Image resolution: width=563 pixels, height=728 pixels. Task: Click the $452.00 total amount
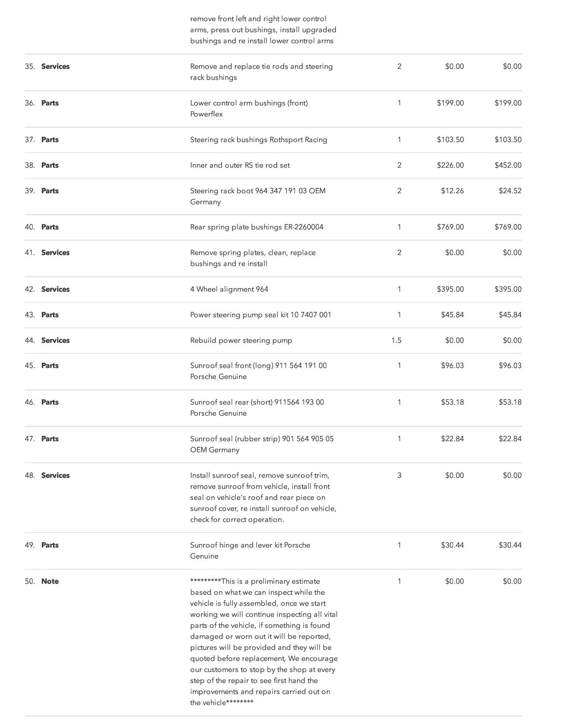click(x=508, y=165)
